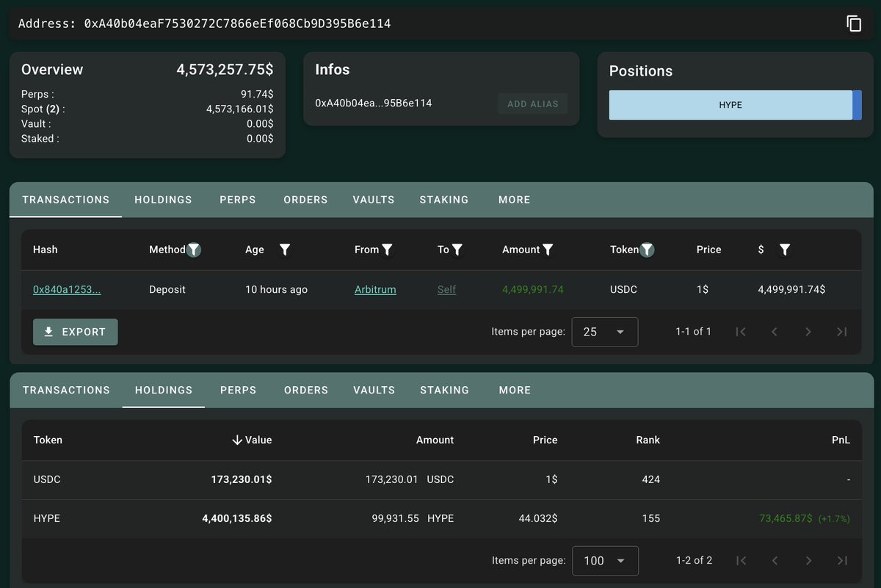The width and height of the screenshot is (881, 588).
Task: Sort holdings by Token column header
Action: pyautogui.click(x=48, y=440)
